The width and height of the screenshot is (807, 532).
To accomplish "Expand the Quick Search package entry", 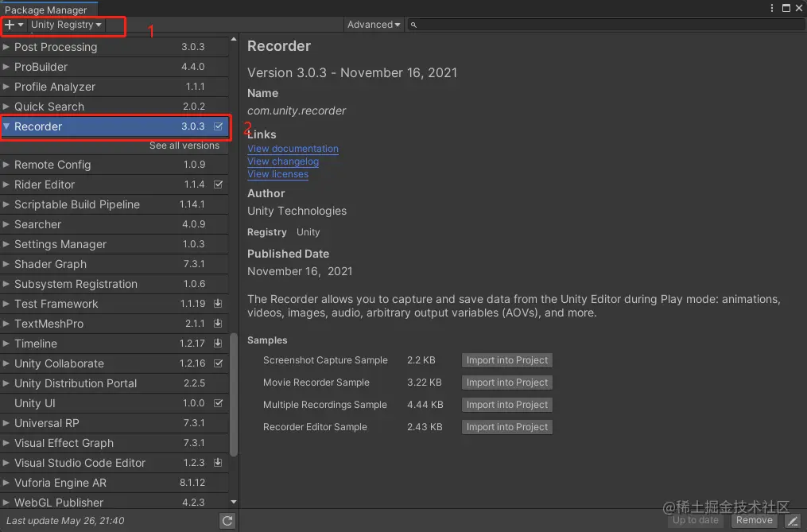I will point(6,107).
